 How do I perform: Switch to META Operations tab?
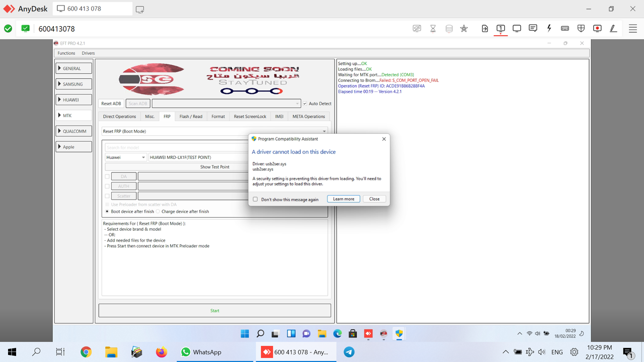(309, 116)
